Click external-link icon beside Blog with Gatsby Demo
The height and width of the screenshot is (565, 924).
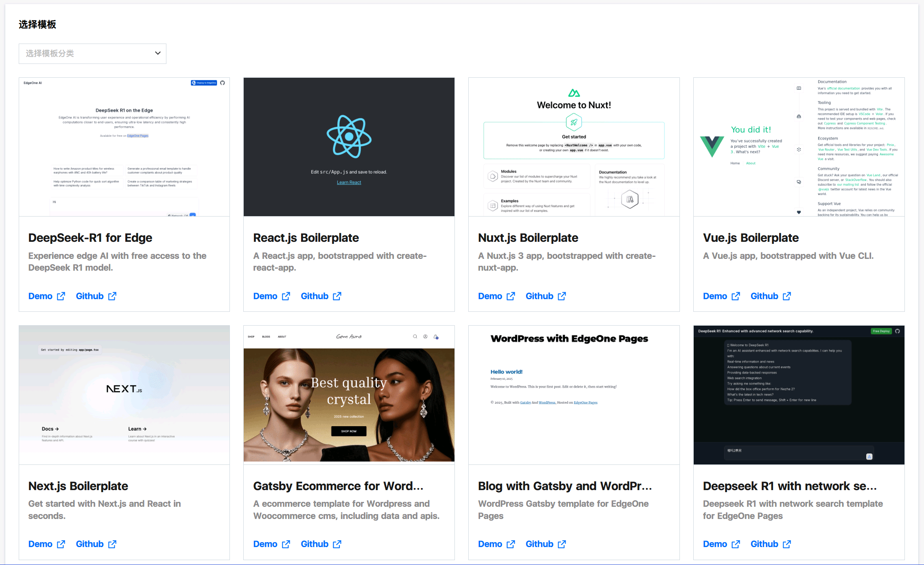pyautogui.click(x=511, y=544)
